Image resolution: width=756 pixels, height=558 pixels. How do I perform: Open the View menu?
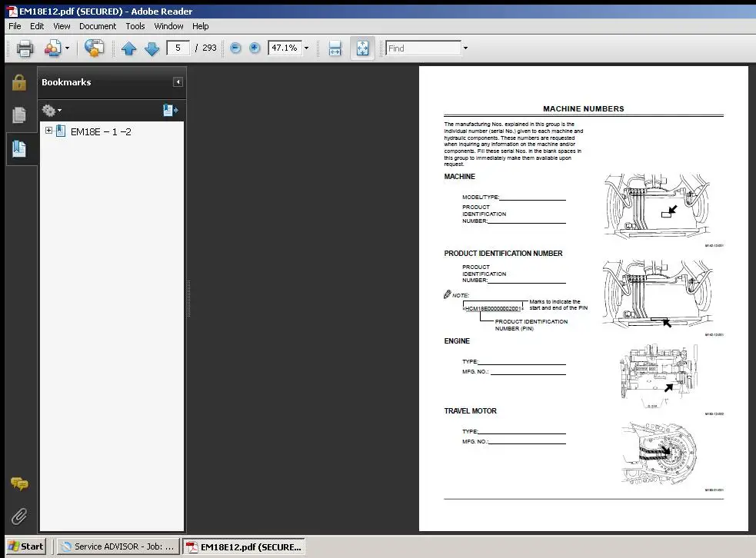62,26
